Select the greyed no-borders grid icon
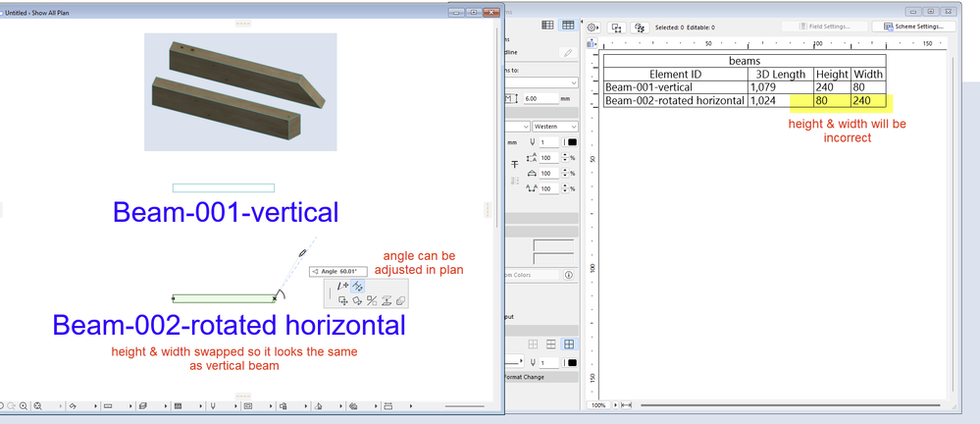Image resolution: width=980 pixels, height=424 pixels. (533, 344)
